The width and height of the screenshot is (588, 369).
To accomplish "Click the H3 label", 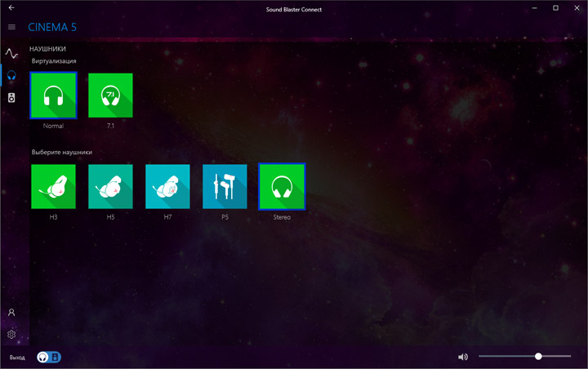I will [x=53, y=217].
